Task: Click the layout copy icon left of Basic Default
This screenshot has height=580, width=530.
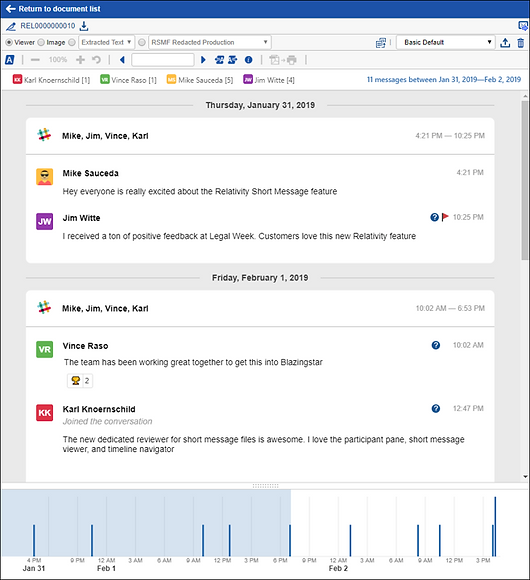Action: pos(381,43)
